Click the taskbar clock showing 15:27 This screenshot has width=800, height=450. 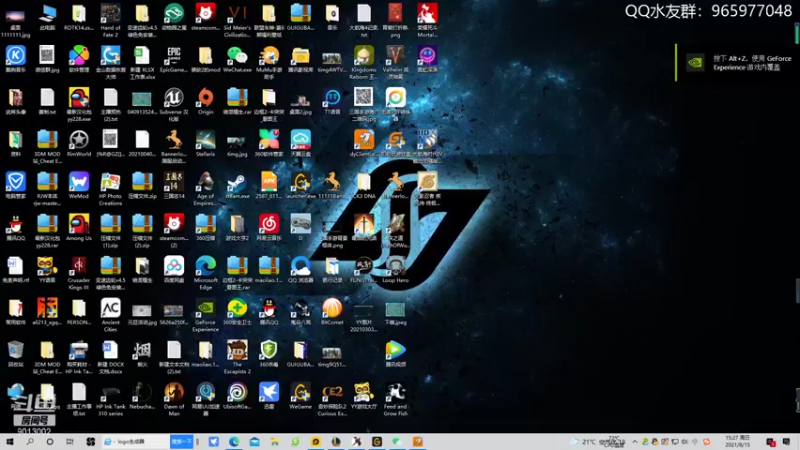[737, 442]
